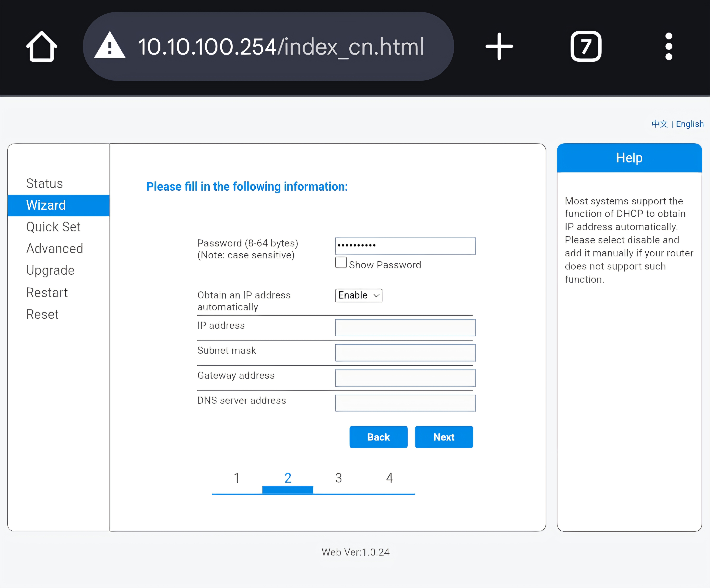Click the 'Web Ver:1.0.24' text
This screenshot has width=710, height=588.
click(x=355, y=552)
